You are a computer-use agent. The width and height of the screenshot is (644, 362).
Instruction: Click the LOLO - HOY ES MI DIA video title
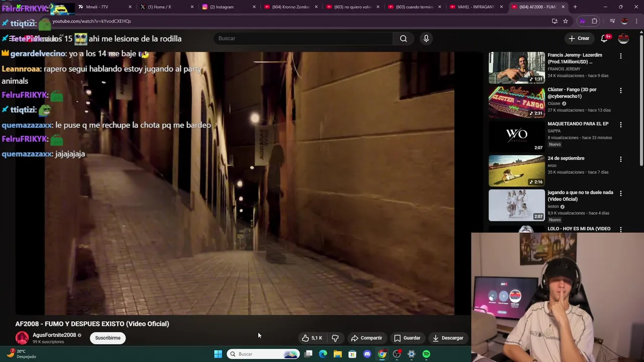click(x=579, y=229)
